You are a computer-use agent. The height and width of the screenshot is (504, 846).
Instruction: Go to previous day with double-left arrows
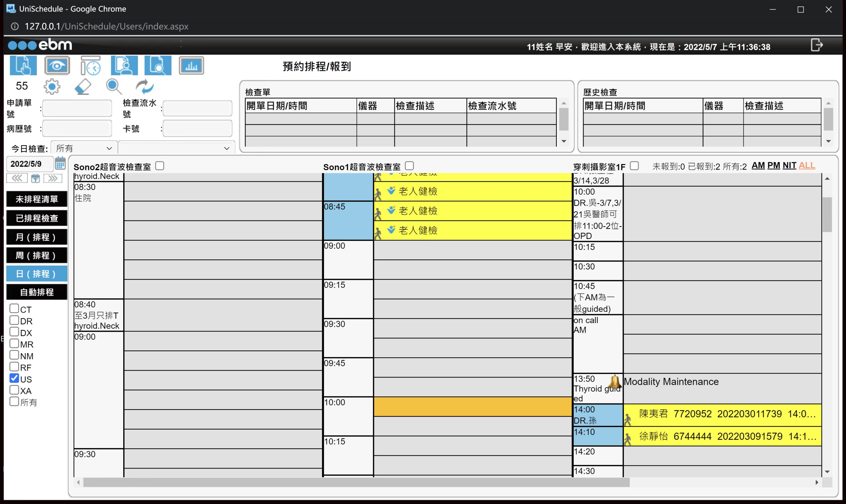click(x=17, y=178)
